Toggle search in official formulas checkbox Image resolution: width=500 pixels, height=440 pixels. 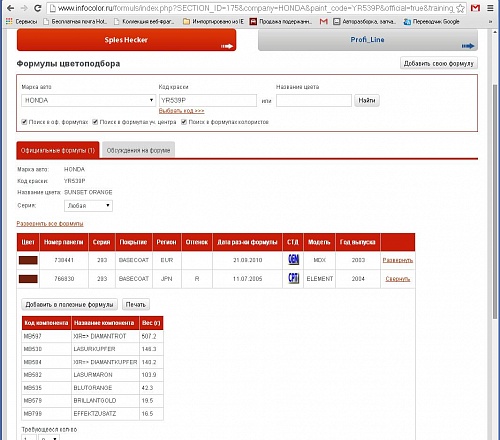pyautogui.click(x=24, y=122)
